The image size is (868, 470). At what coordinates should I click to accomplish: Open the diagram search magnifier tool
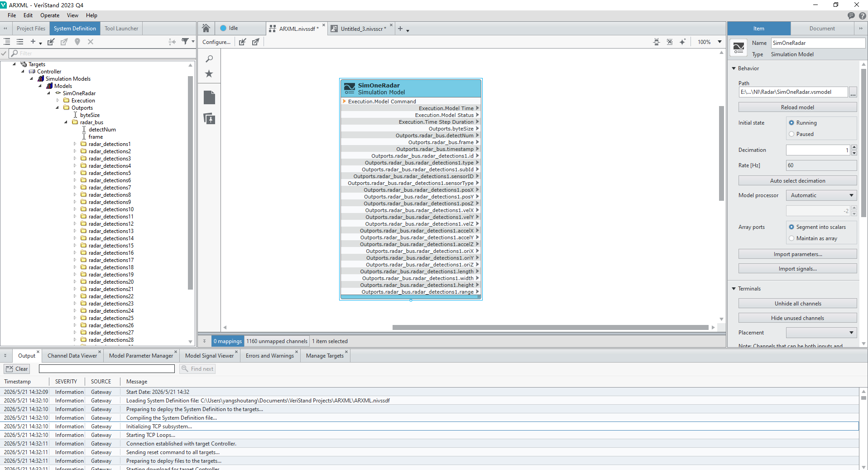[x=209, y=59]
